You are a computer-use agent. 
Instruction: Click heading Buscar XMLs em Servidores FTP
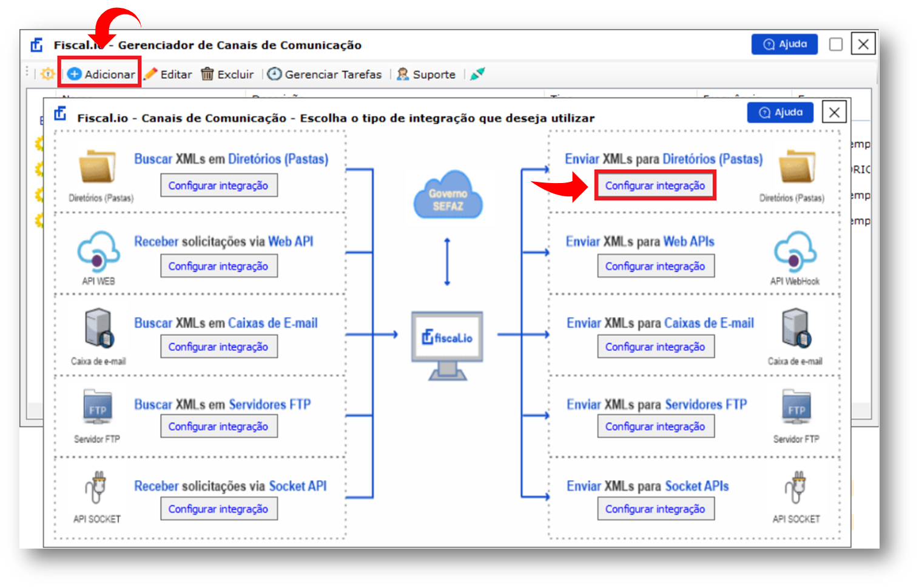[x=223, y=404]
